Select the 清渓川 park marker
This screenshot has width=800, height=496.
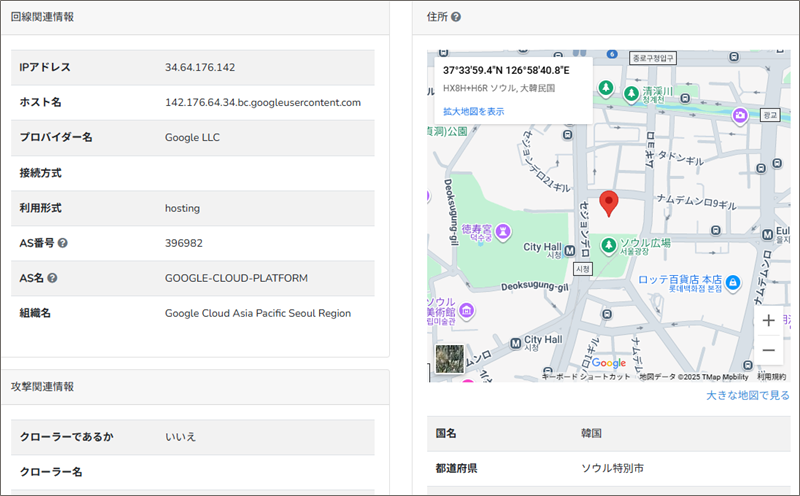(631, 93)
